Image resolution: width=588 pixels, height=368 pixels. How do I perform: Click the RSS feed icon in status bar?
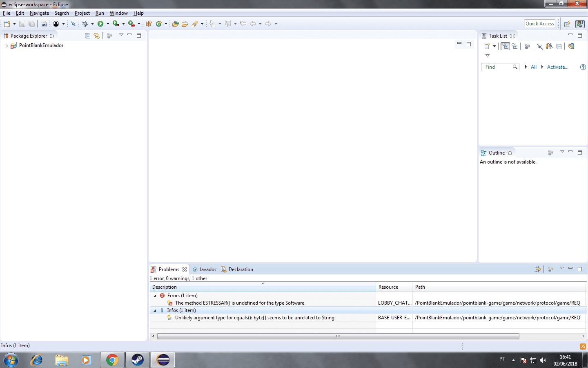(583, 346)
